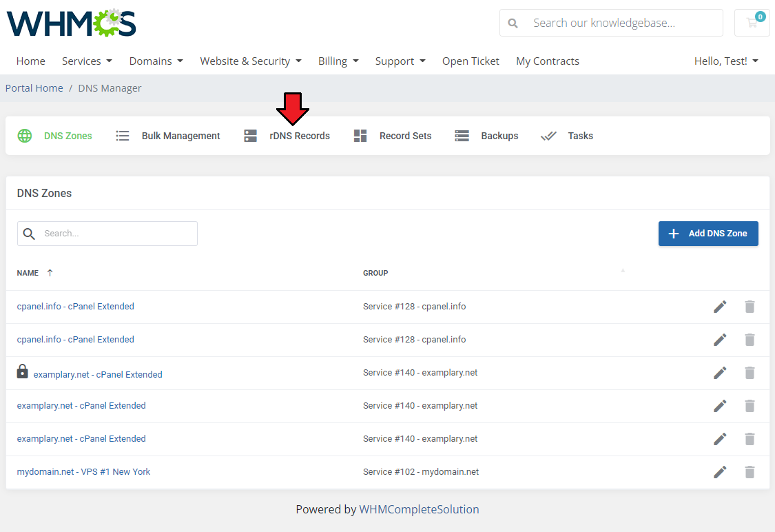Click the Record Sets grid icon
775x532 pixels.
tap(360, 136)
